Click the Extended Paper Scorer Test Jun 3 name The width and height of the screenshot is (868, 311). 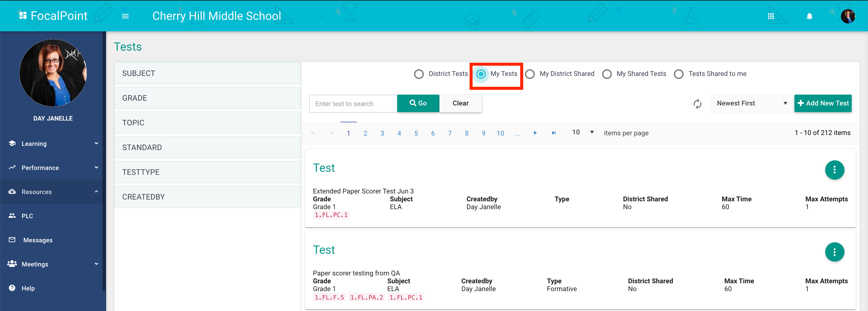(x=363, y=191)
